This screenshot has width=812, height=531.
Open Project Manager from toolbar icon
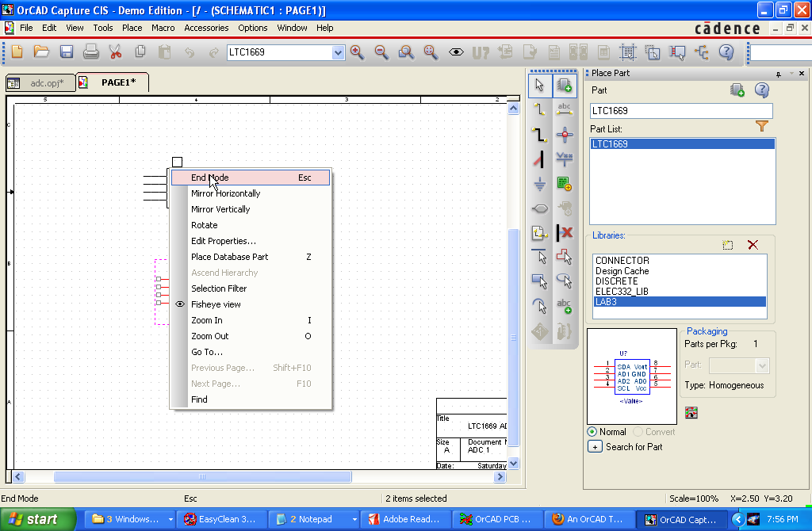click(x=702, y=52)
